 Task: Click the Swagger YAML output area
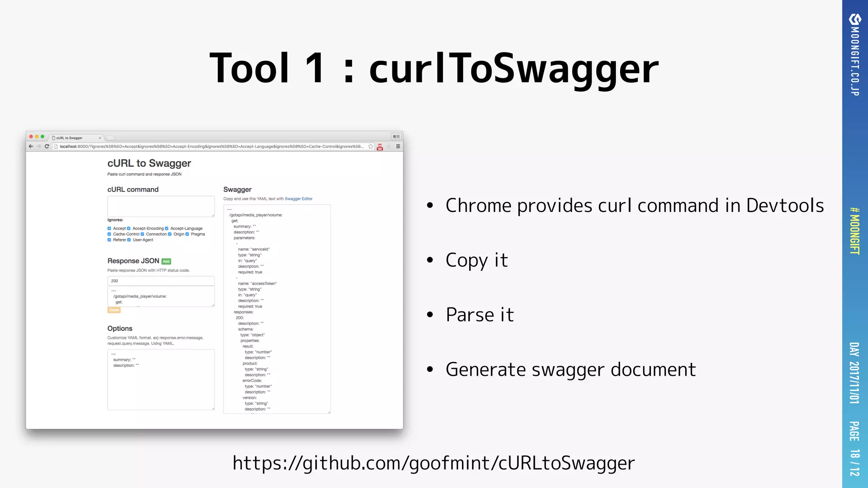pyautogui.click(x=277, y=309)
